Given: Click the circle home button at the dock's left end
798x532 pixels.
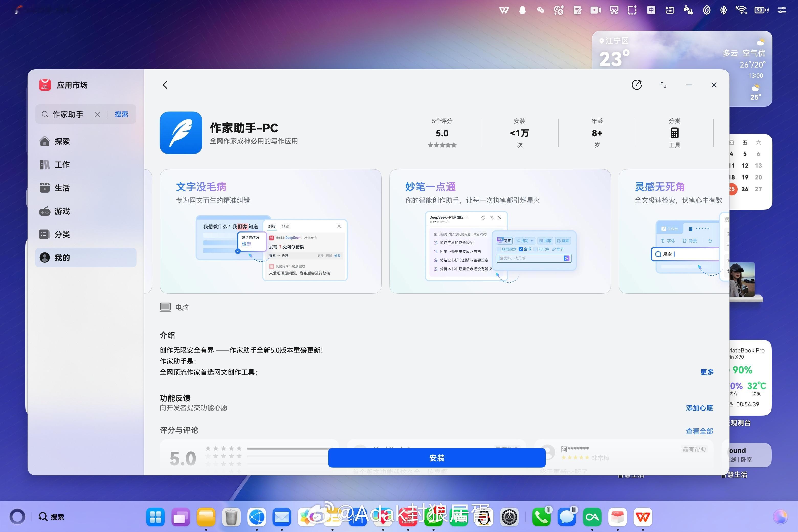Looking at the screenshot, I should (17, 517).
